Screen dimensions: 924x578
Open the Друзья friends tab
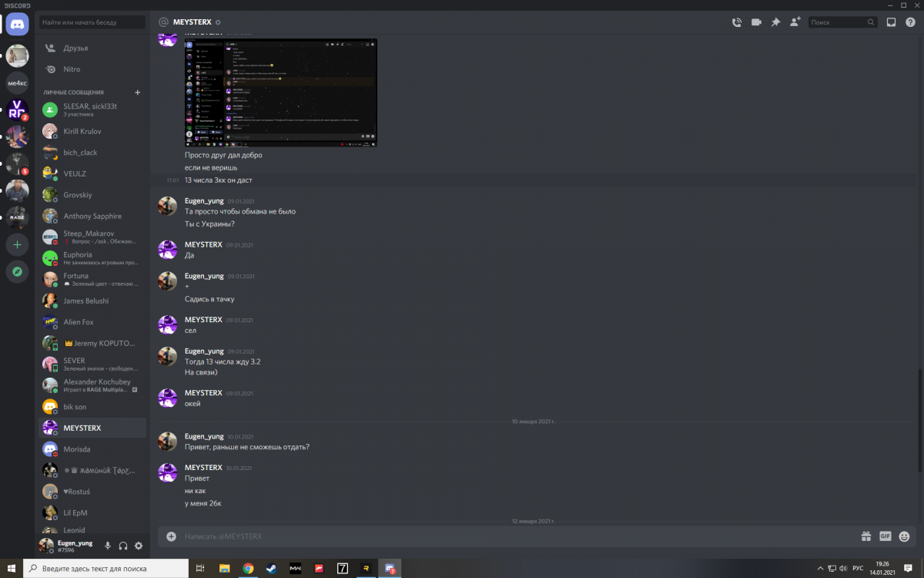click(x=75, y=48)
